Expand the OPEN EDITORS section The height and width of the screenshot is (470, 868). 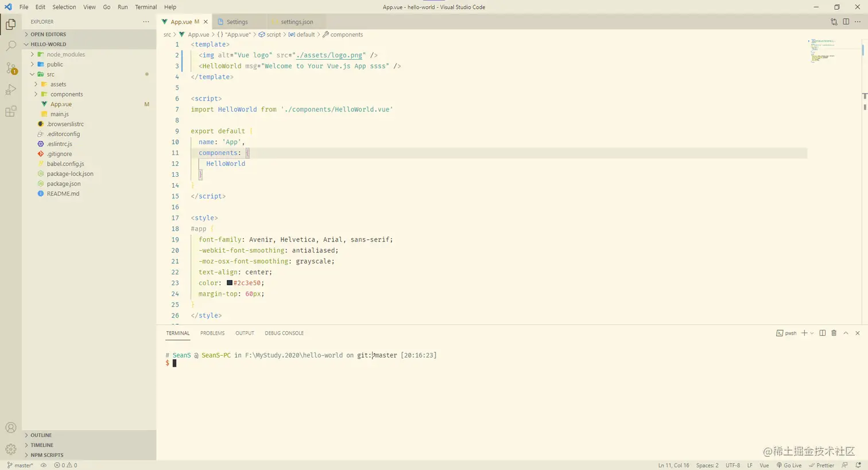coord(89,34)
